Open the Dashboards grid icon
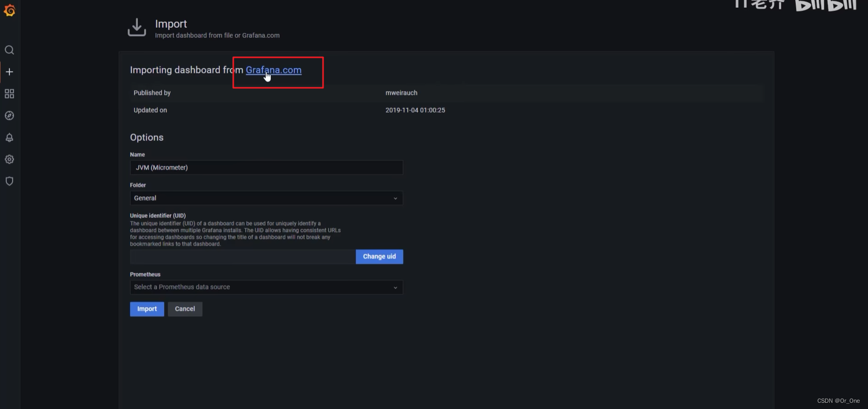868x409 pixels. 9,93
